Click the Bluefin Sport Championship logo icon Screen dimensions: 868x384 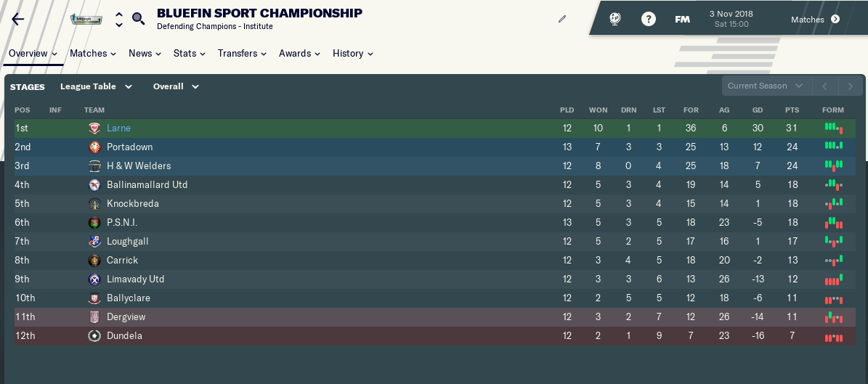click(x=86, y=19)
